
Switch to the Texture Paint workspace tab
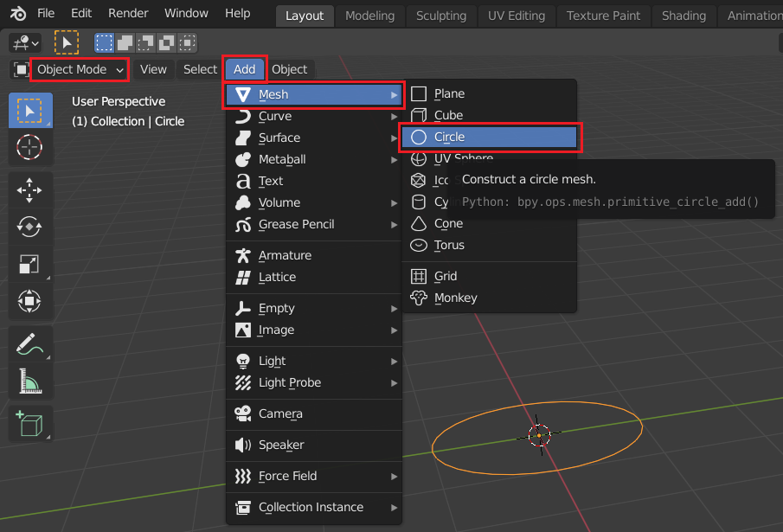click(x=603, y=16)
